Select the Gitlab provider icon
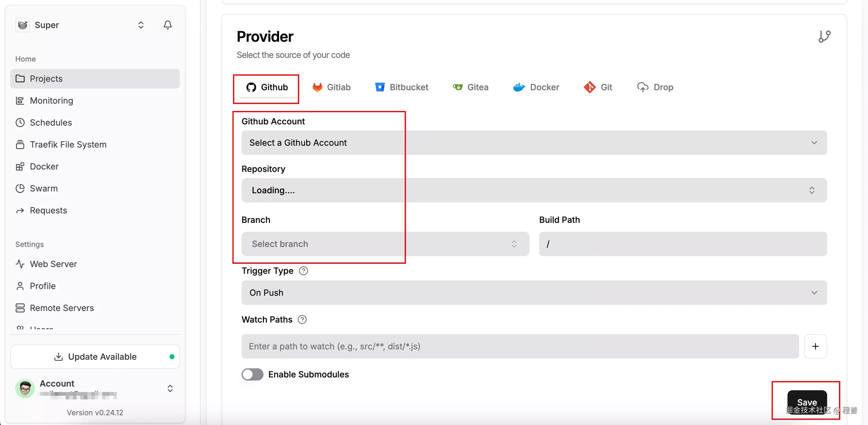 pos(317,87)
